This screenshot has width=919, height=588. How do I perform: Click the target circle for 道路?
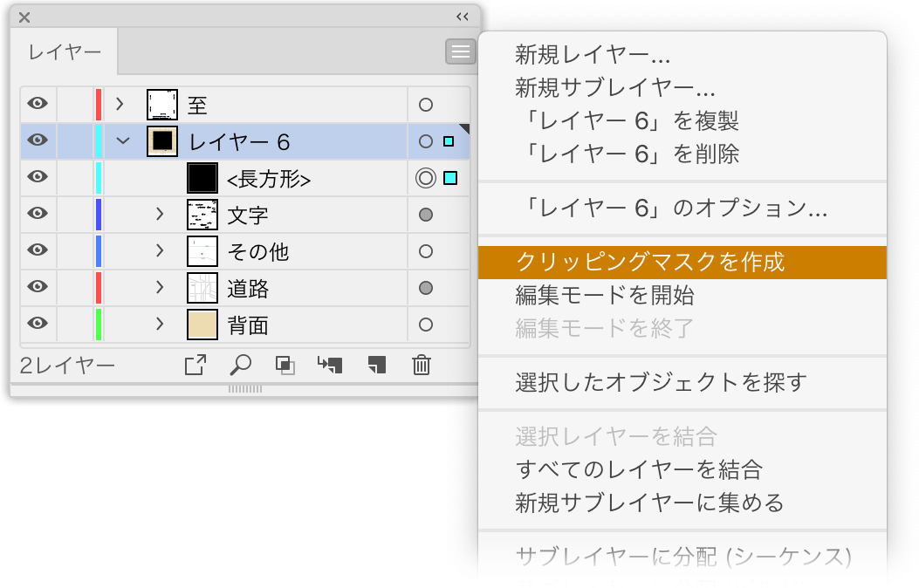pyautogui.click(x=426, y=288)
